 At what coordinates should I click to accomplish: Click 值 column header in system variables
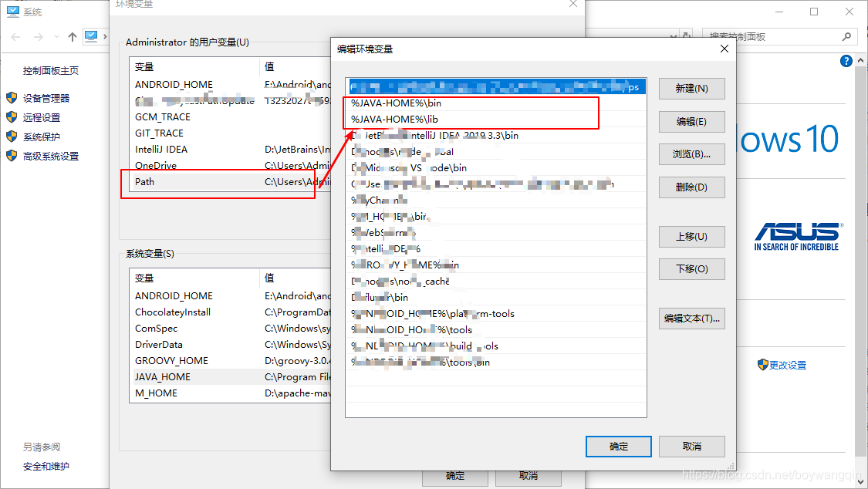[x=295, y=278]
